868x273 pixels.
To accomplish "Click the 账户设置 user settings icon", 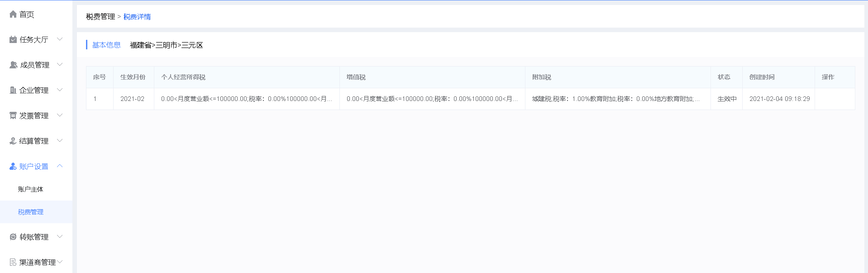I will pyautogui.click(x=13, y=167).
